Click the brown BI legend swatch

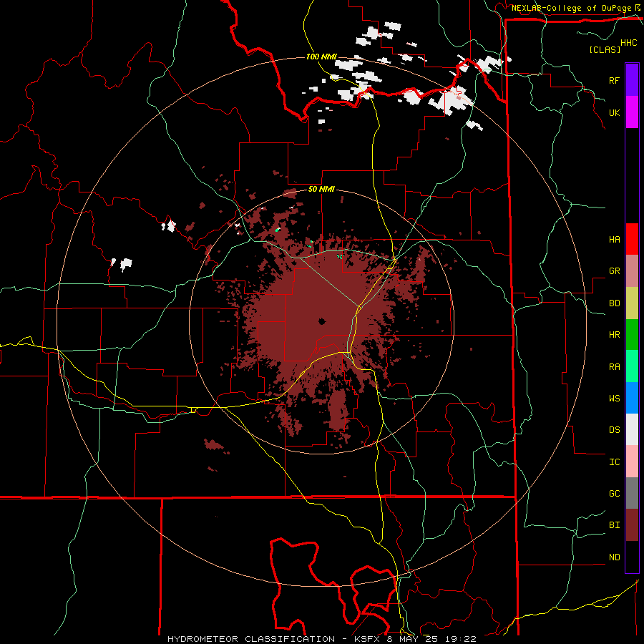632,525
